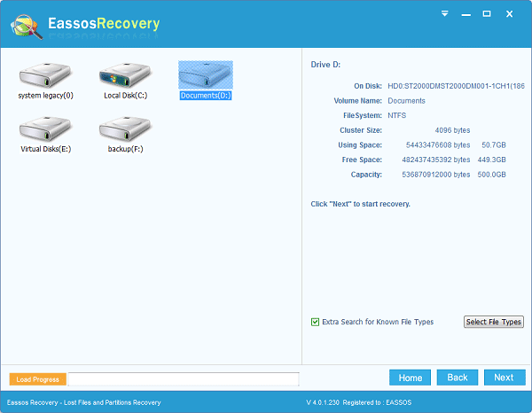
Task: Click the version text V 4.0.1.230
Action: coord(323,402)
